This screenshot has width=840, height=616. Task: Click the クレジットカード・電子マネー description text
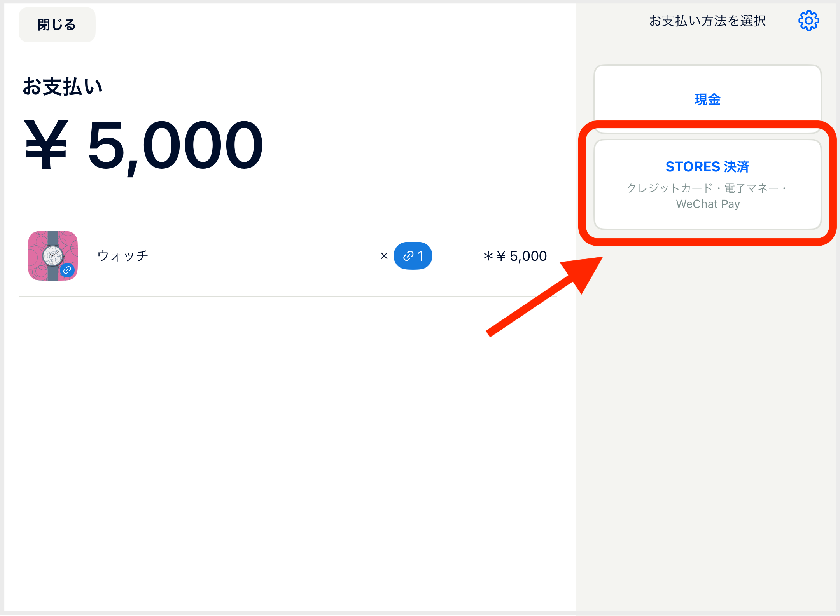click(707, 188)
